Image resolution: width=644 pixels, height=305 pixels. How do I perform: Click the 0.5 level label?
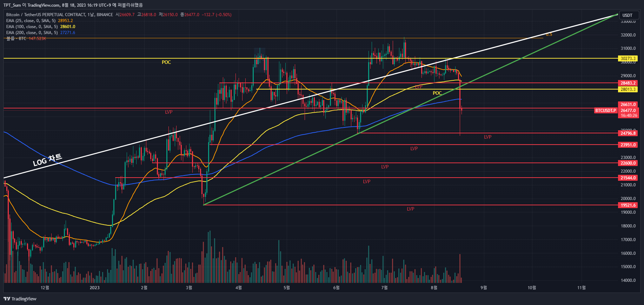click(549, 34)
